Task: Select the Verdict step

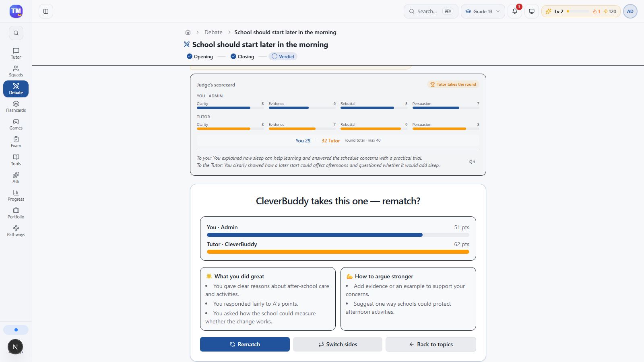Action: 283,57
